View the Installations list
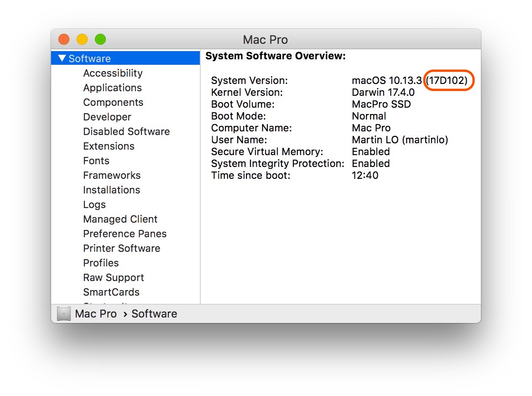 click(112, 190)
